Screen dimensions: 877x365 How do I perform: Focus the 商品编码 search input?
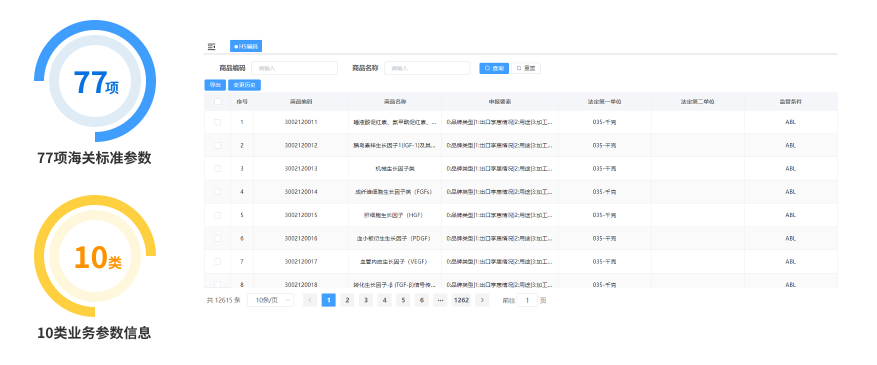pos(294,68)
